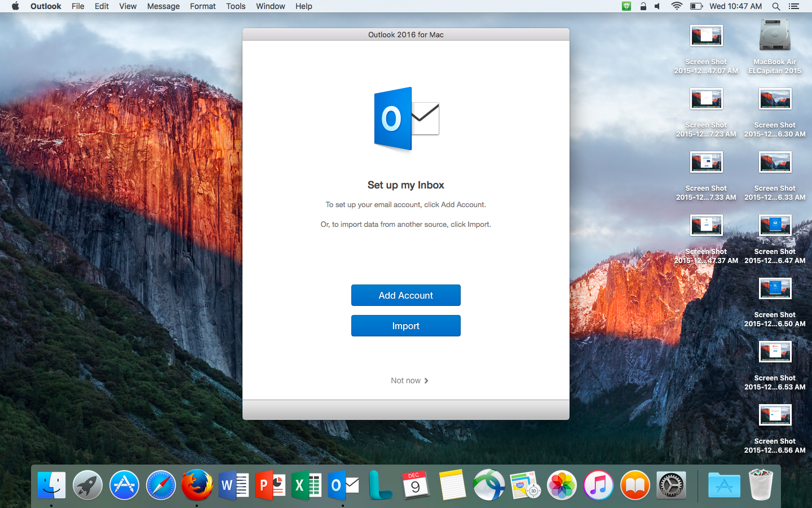Click the Wi-Fi status icon

pos(677,6)
